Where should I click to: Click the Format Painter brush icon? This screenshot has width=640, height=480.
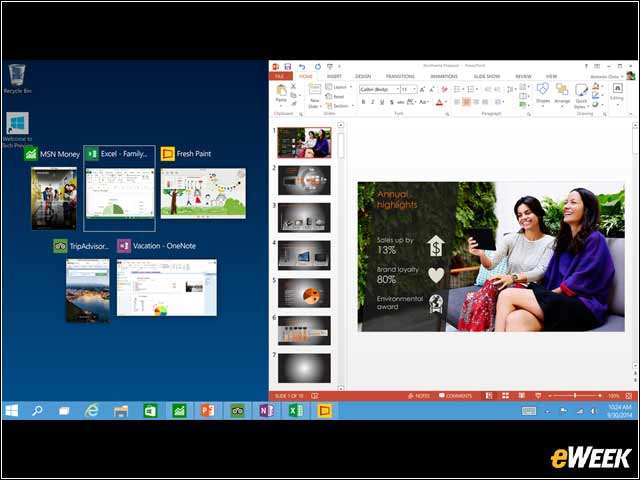[293, 104]
